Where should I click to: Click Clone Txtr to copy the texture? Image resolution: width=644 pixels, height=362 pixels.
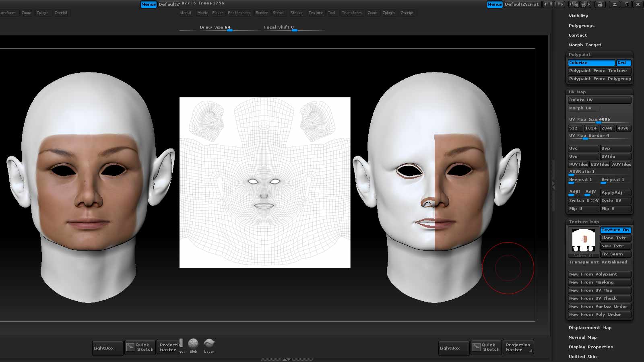[x=615, y=238]
